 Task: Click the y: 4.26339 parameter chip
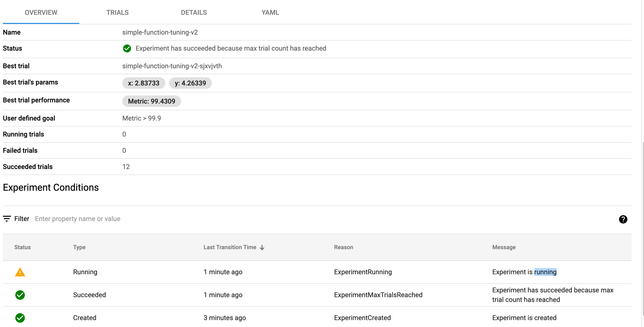point(190,83)
